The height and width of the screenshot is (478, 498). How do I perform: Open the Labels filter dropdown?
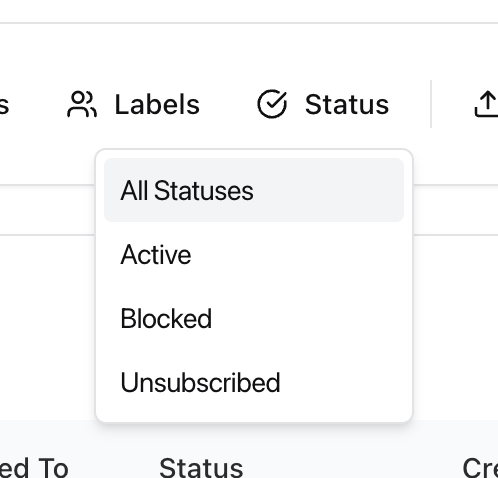(x=133, y=104)
